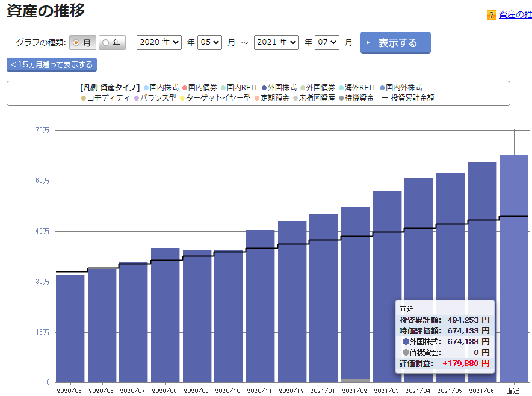Click the 2021/04 x-axis label

[x=418, y=391]
